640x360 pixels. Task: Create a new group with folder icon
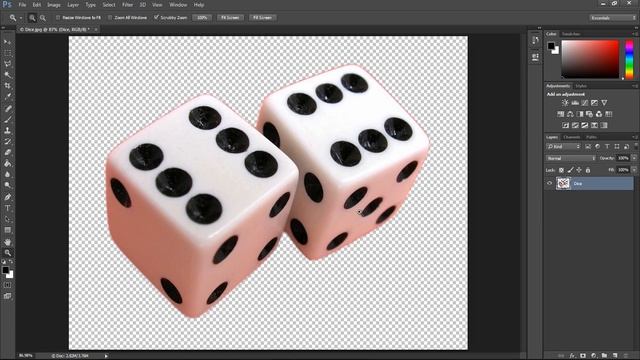[x=604, y=356]
